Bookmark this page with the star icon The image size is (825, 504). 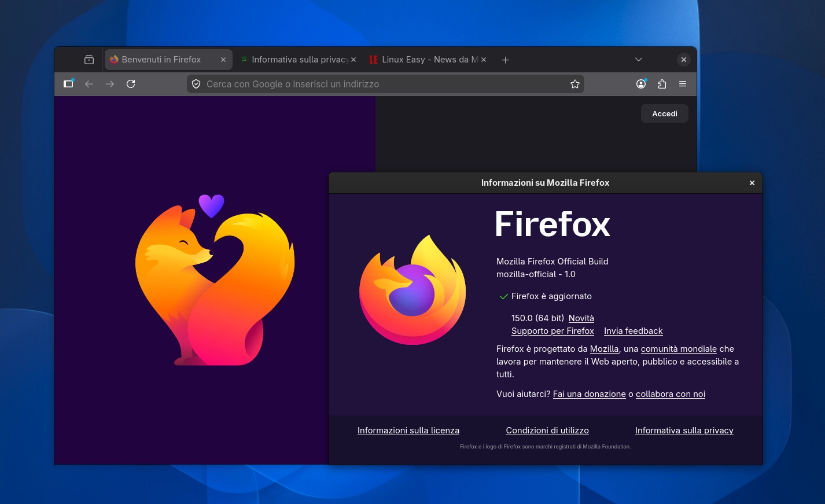pyautogui.click(x=575, y=84)
